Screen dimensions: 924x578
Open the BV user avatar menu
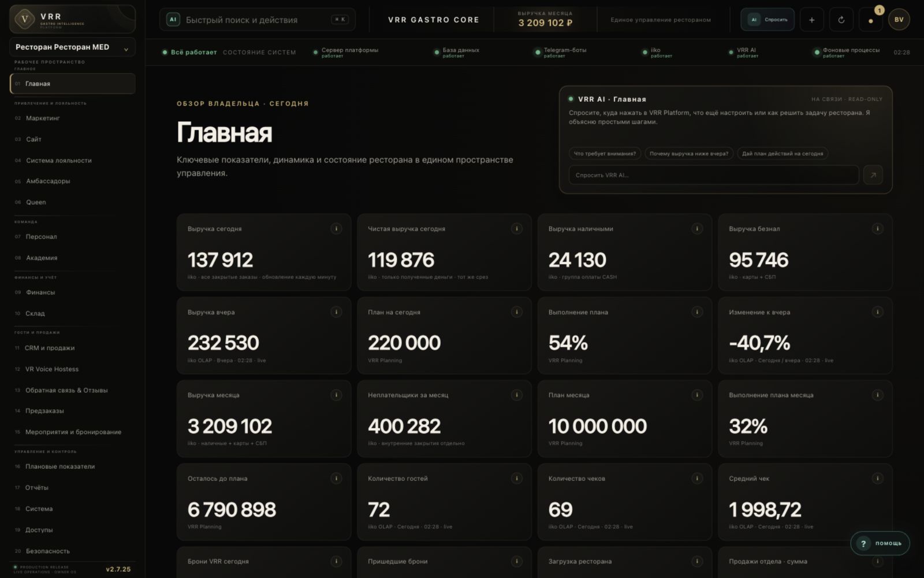tap(899, 20)
